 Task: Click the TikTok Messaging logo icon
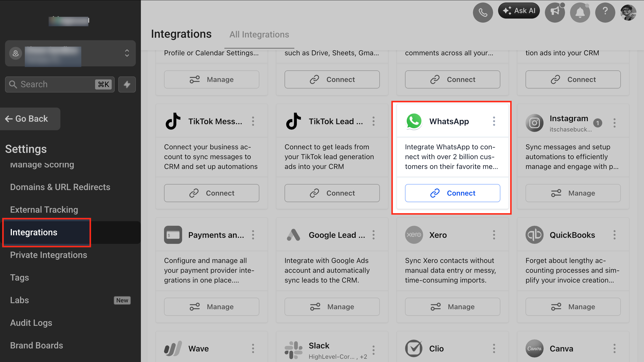pyautogui.click(x=173, y=121)
